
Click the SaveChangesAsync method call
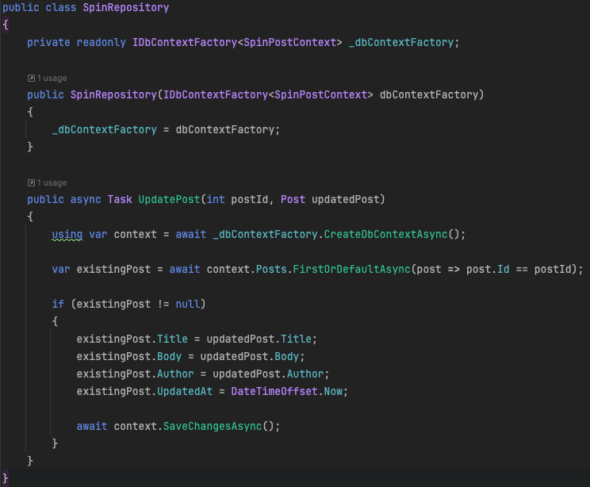(x=212, y=426)
